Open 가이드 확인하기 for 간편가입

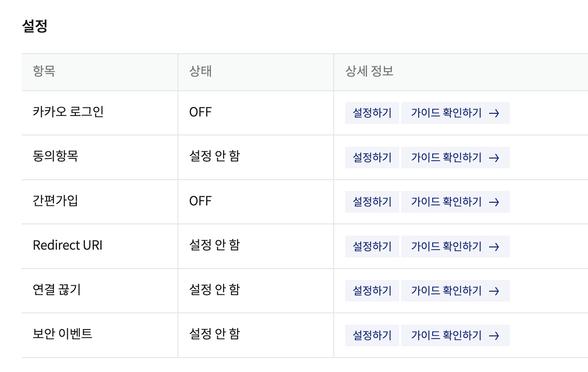[x=455, y=202]
